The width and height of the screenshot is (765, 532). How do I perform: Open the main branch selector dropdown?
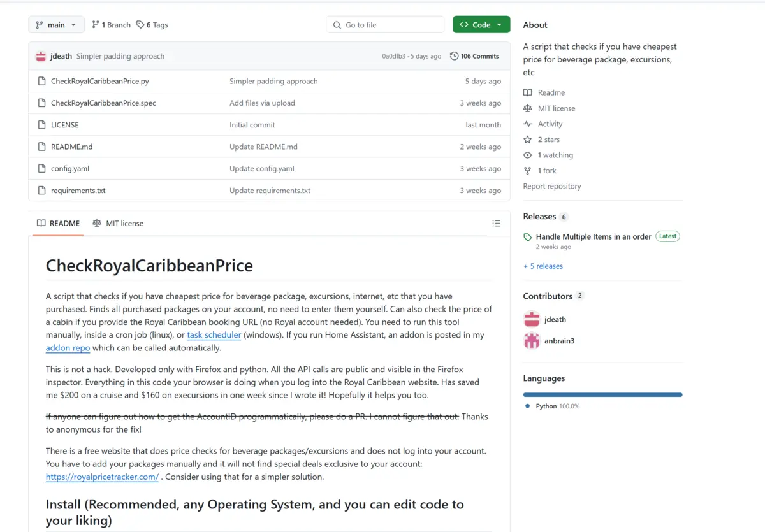(56, 25)
